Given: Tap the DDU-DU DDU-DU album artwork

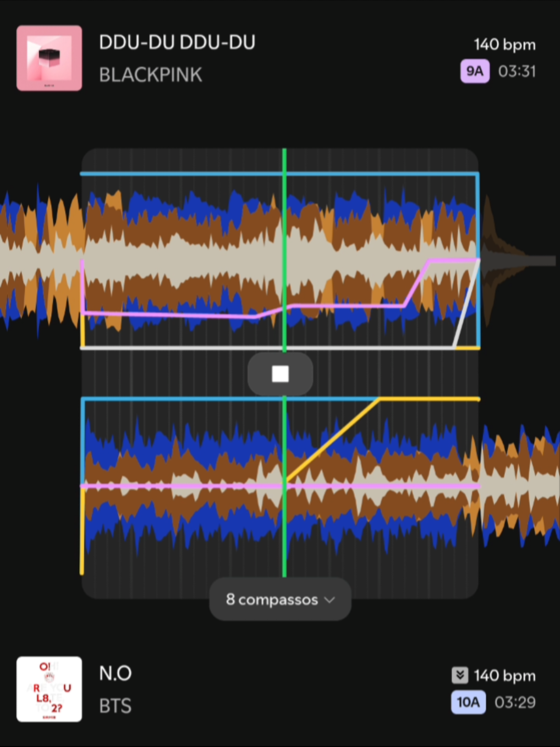Looking at the screenshot, I should (x=50, y=58).
